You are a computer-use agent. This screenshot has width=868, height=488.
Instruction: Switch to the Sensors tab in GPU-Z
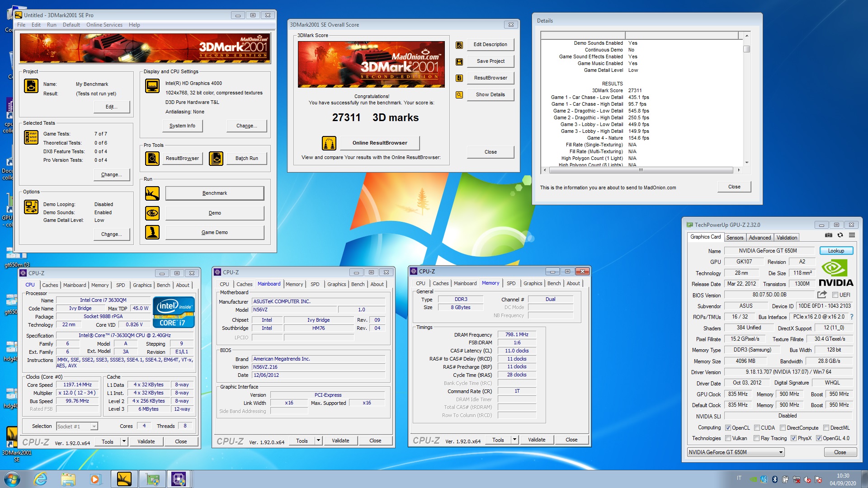[x=735, y=238]
